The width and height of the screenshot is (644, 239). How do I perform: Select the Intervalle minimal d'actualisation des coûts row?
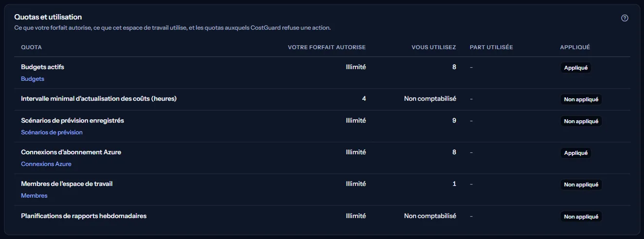pyautogui.click(x=322, y=99)
